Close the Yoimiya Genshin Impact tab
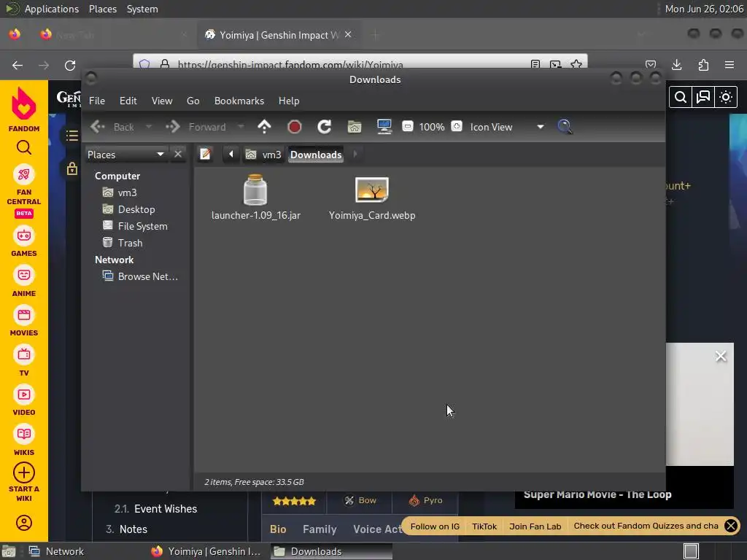This screenshot has height=560, width=747. [x=348, y=34]
